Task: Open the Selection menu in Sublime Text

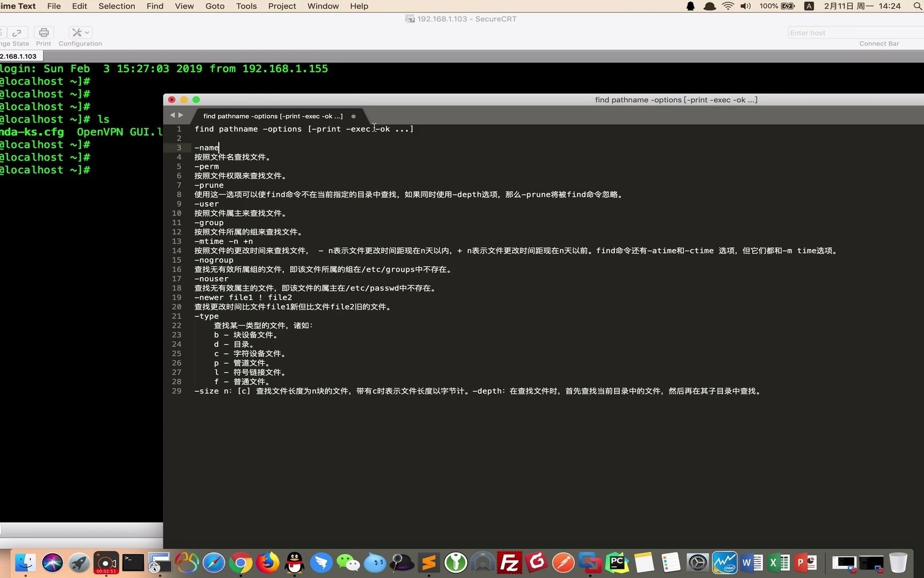Action: pyautogui.click(x=117, y=6)
